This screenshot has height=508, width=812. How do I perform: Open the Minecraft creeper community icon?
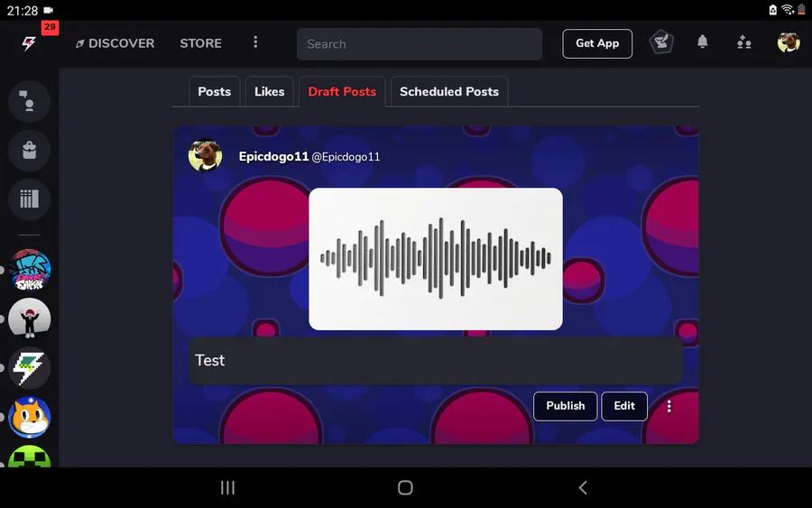click(x=30, y=457)
